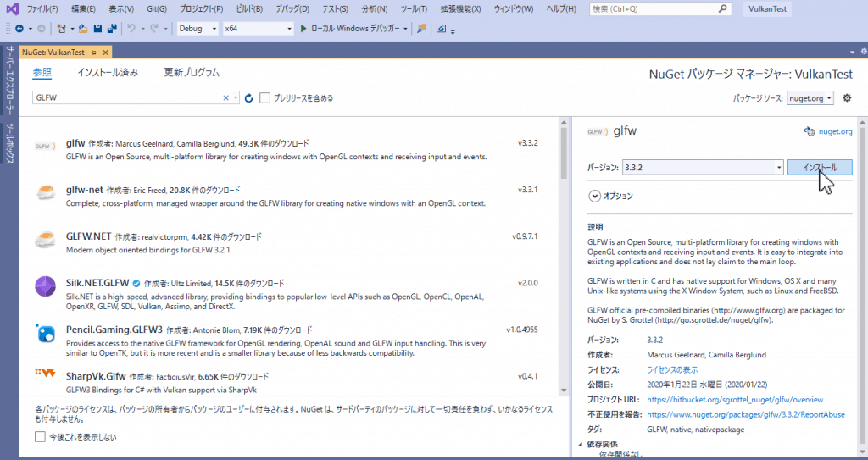The height and width of the screenshot is (460, 868).
Task: Open the Server Explorer side tab
Action: 9,80
